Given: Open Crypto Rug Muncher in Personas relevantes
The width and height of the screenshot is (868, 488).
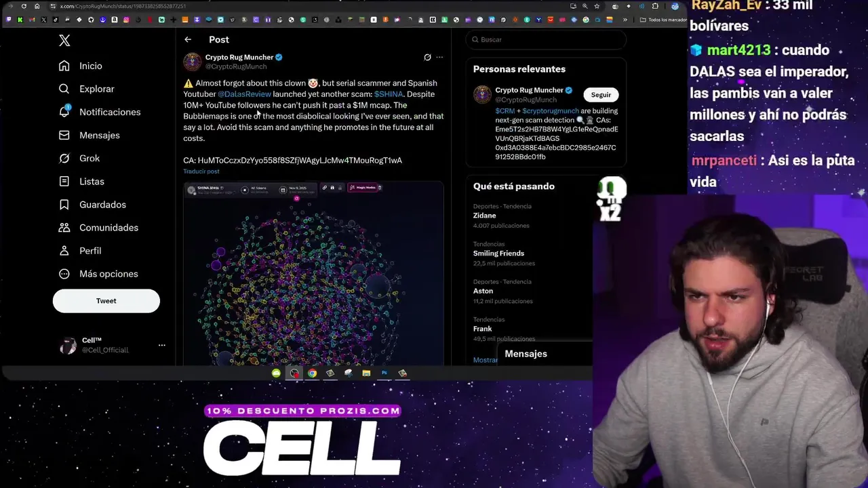Looking at the screenshot, I should pyautogui.click(x=530, y=90).
